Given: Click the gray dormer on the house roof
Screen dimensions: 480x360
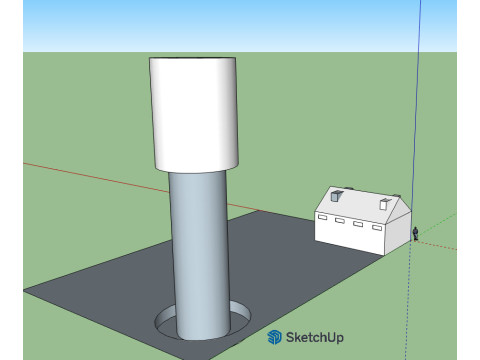Looking at the screenshot, I should 335,195.
